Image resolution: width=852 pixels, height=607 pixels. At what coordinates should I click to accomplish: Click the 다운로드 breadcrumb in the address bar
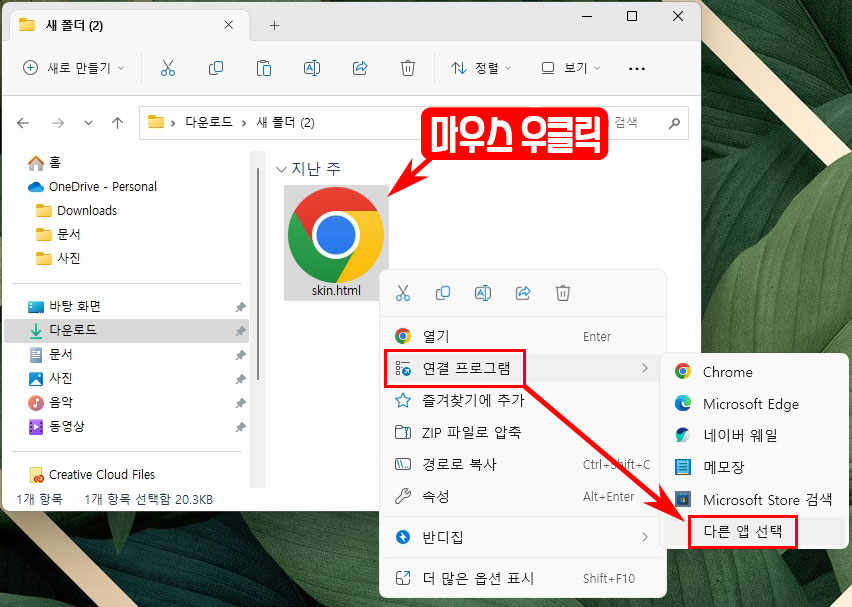pyautogui.click(x=208, y=122)
